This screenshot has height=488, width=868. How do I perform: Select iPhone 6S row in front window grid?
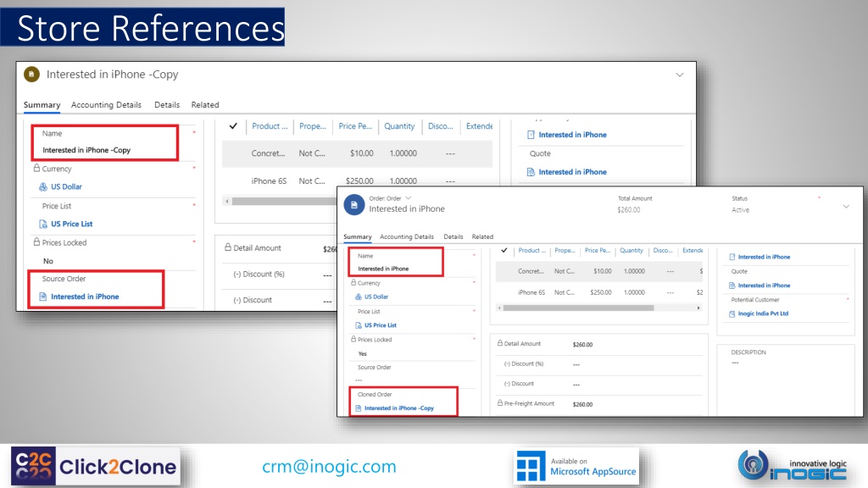tap(599, 292)
